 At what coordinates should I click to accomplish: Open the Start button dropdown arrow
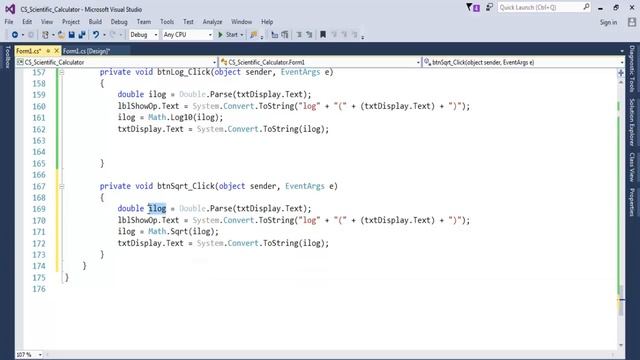click(x=242, y=35)
